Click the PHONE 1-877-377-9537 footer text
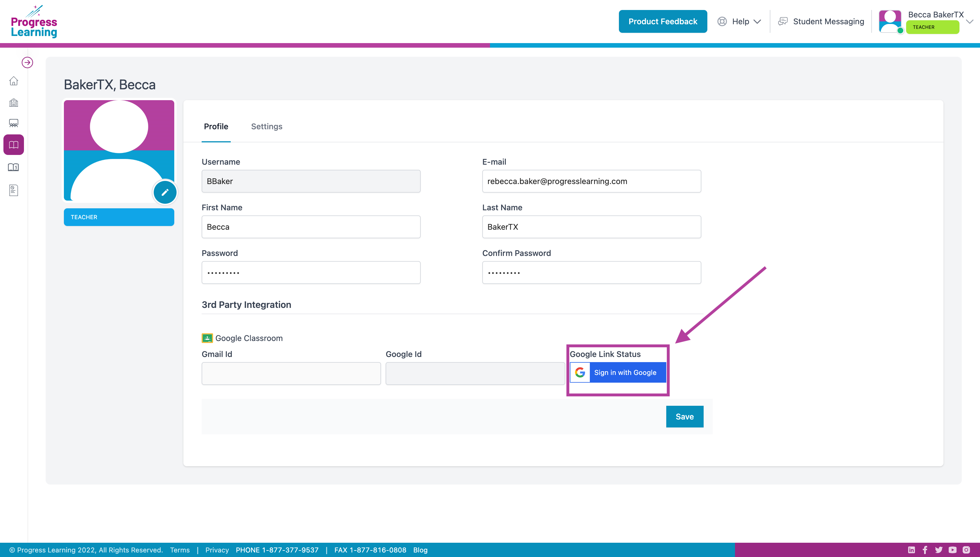This screenshot has height=557, width=980. click(277, 550)
